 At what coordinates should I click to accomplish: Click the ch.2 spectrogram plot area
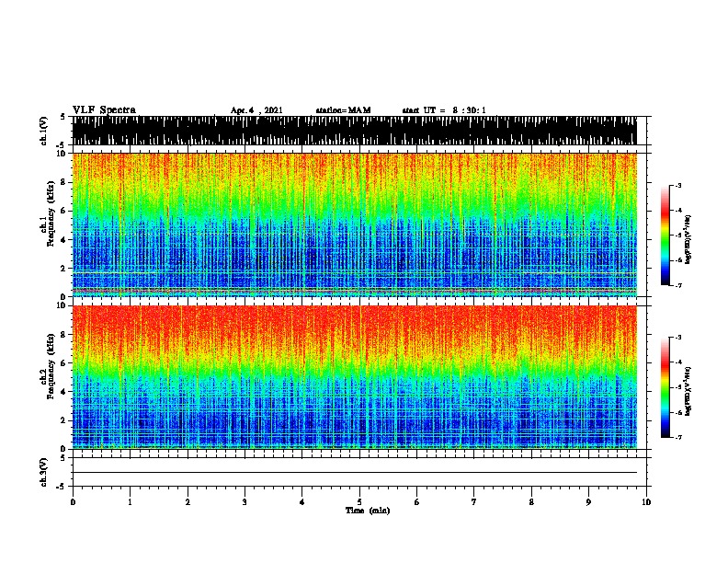[355, 377]
